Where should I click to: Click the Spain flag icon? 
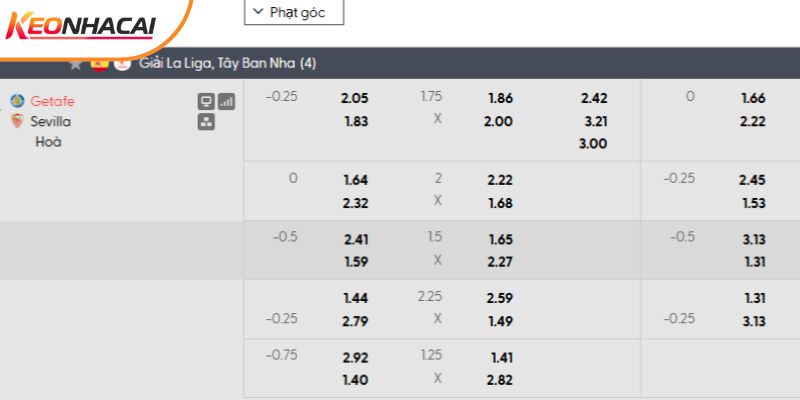[99, 64]
